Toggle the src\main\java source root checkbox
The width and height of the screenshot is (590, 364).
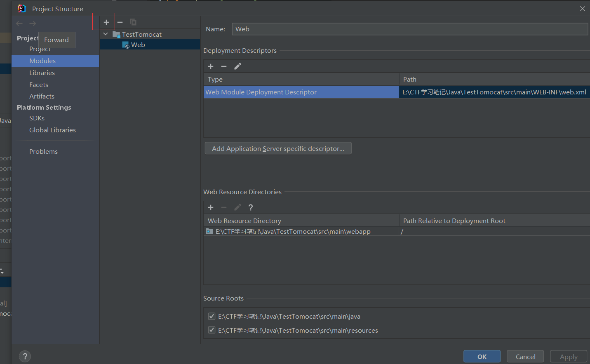pyautogui.click(x=212, y=316)
